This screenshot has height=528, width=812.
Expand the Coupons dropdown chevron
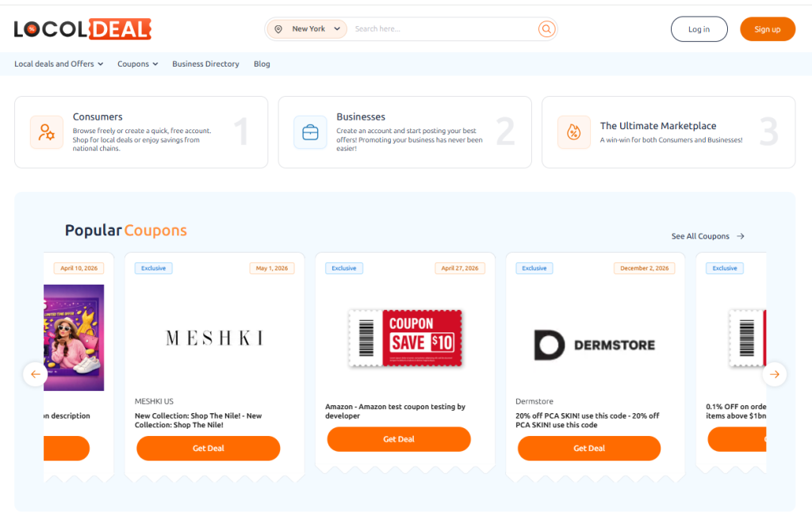pos(154,63)
